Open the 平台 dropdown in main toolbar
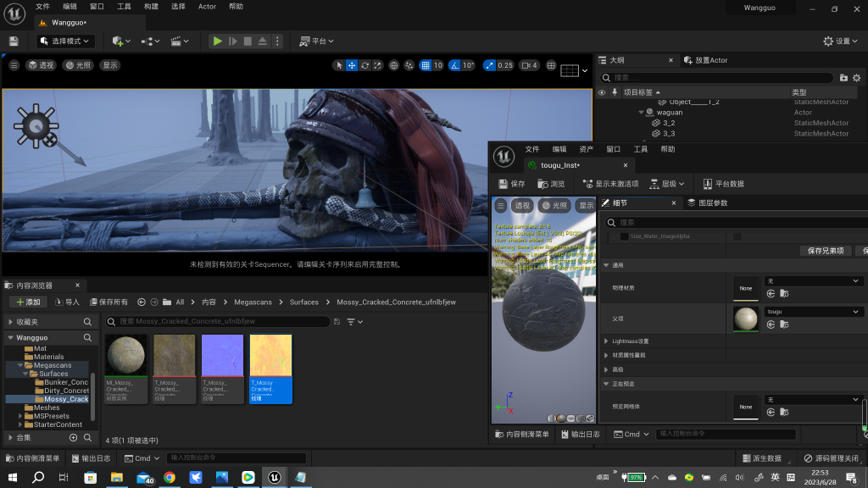This screenshot has height=488, width=868. click(317, 41)
